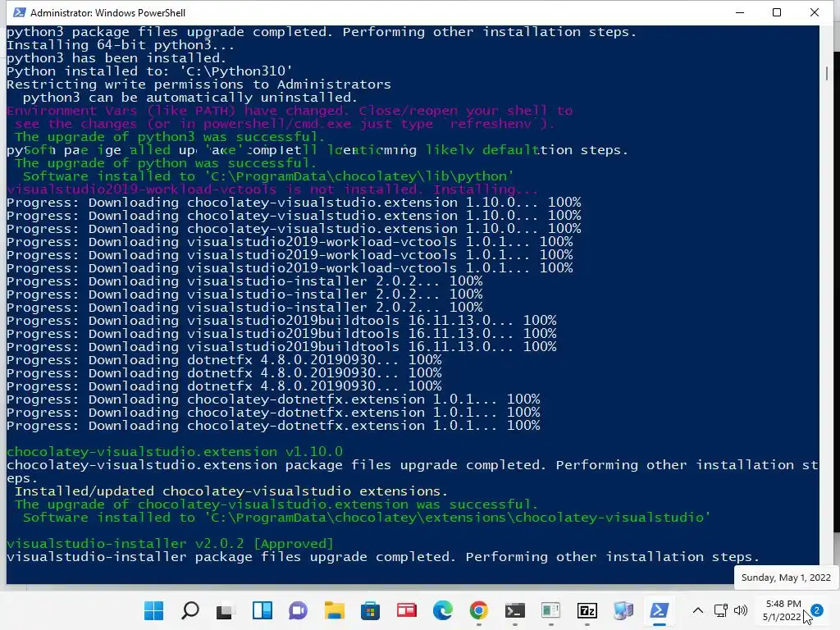This screenshot has height=630, width=840.
Task: Click 'python3 package files upgrade completed' top line
Action: click(322, 32)
